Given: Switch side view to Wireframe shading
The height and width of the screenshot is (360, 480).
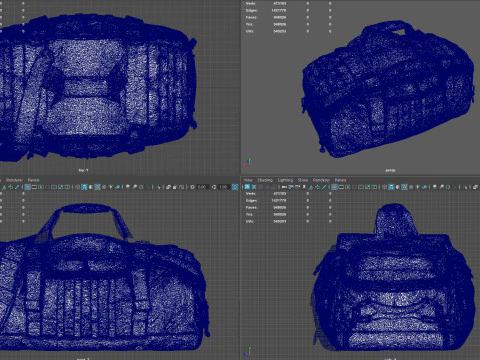Looking at the screenshot, I should click(x=384, y=187).
